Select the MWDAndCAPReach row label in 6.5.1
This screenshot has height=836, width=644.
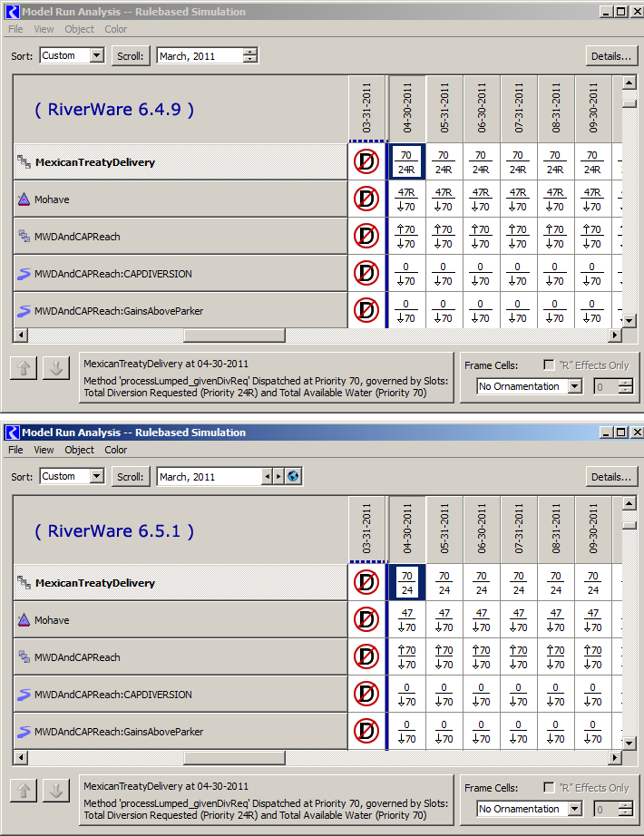pos(181,656)
